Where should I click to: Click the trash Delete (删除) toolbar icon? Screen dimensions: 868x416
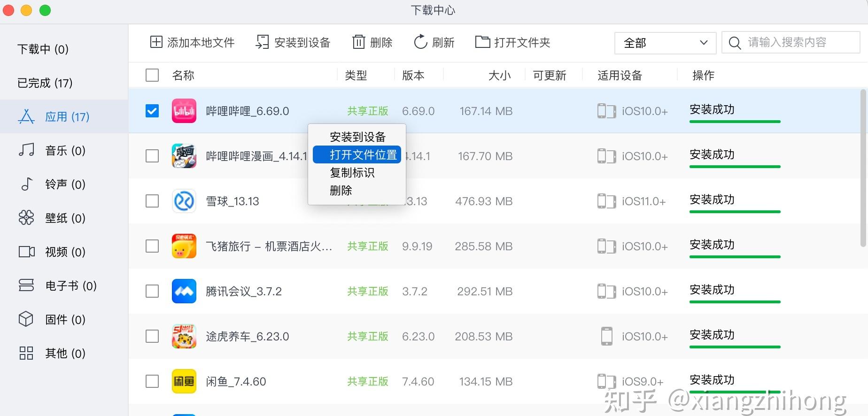(359, 42)
